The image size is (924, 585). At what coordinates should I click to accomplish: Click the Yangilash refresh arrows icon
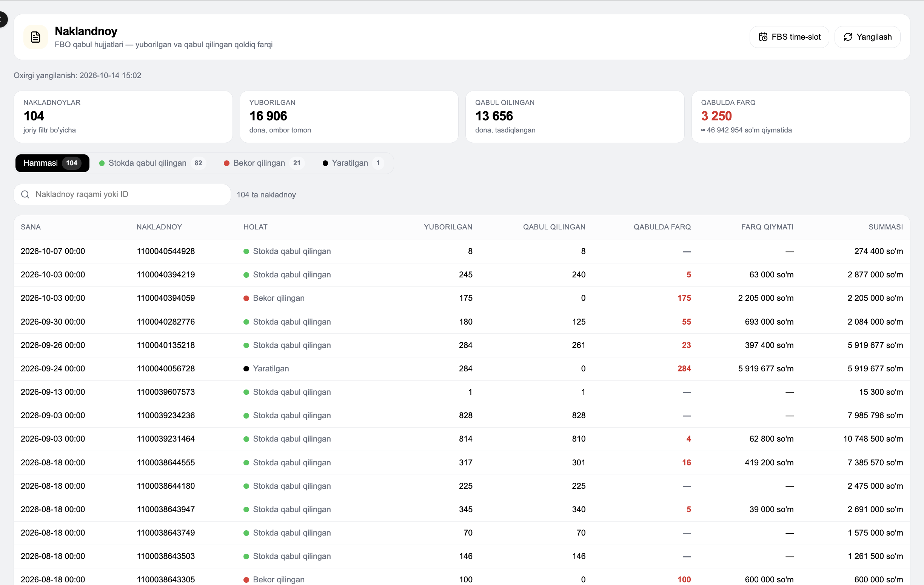[848, 37]
